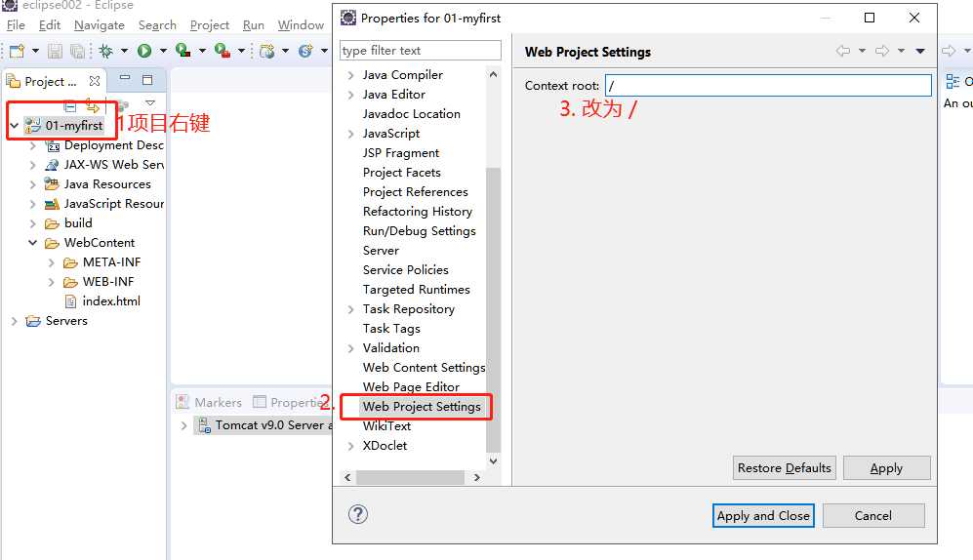Screen dimensions: 973x560
Task: Open the Navigate menu
Action: tap(100, 25)
